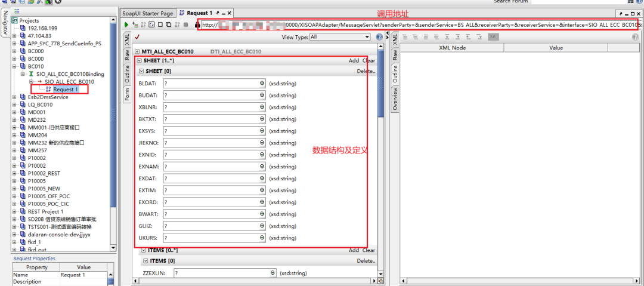This screenshot has height=286, width=644.
Task: Click detach icon on Request 1 tab
Action: point(218,13)
